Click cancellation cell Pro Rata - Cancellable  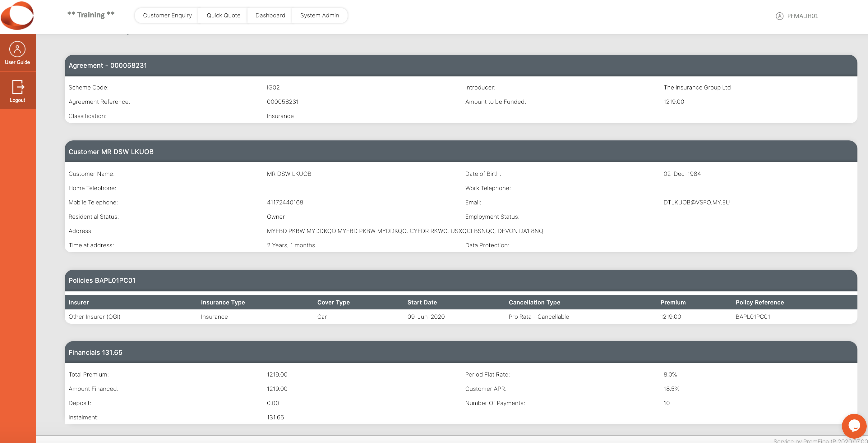[538, 317]
